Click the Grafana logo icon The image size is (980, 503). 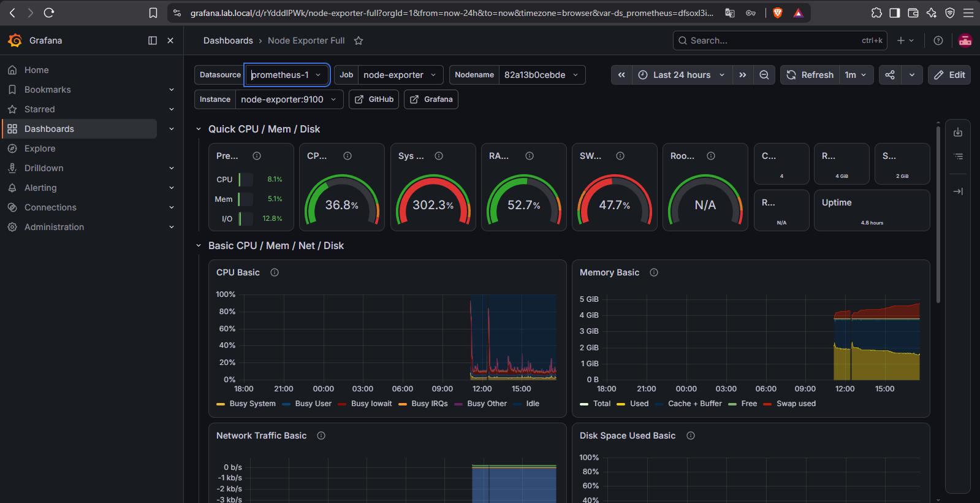pyautogui.click(x=15, y=40)
